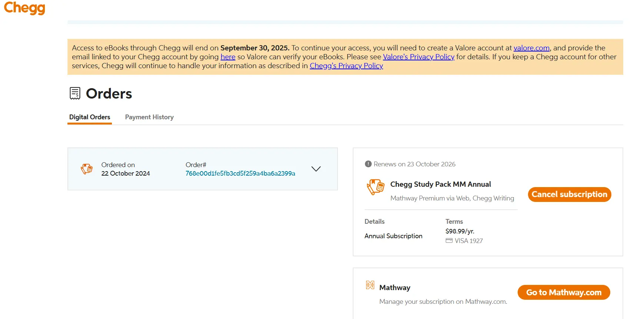644x319 pixels.
Task: Click the '22 October 2024' order date
Action: [x=126, y=173]
